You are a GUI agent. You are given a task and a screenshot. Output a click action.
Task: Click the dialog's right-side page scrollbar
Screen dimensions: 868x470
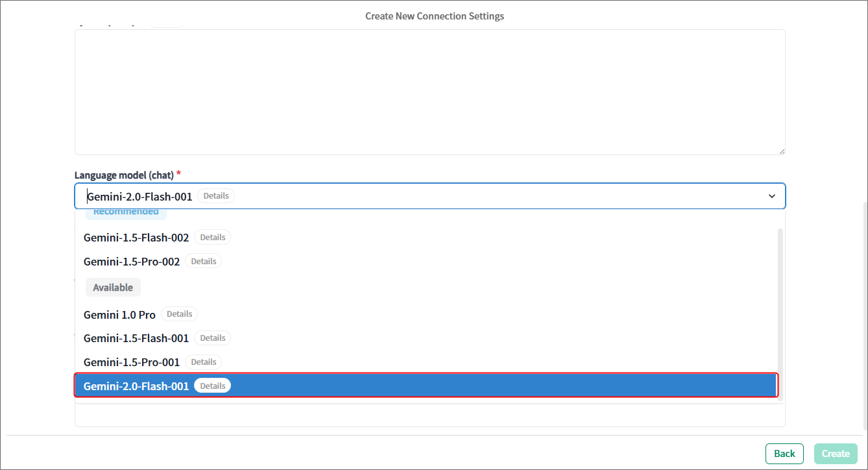click(865, 315)
